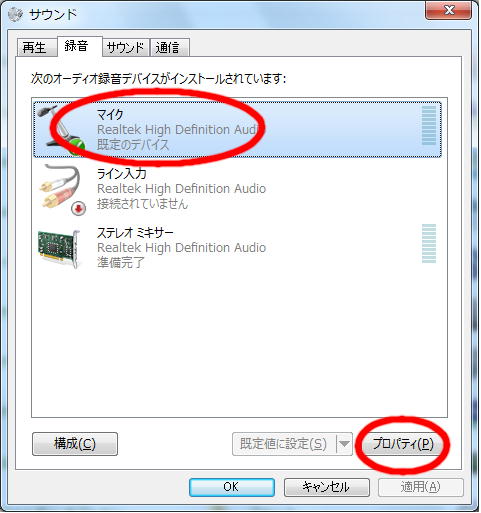Viewport: 481px width, 513px height.
Task: Click the speaker icon in title bar
Action: (15, 15)
